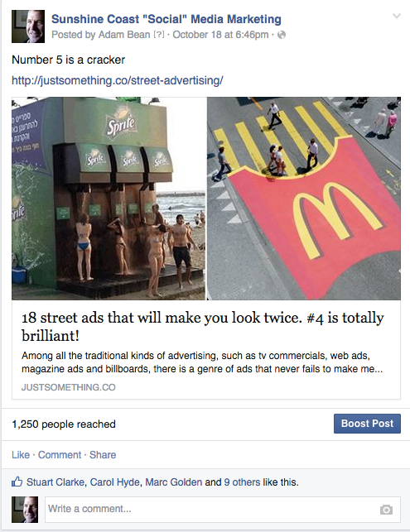Click the [?] help marker after Adam Bean
Image resolution: width=410 pixels, height=532 pixels.
(159, 35)
